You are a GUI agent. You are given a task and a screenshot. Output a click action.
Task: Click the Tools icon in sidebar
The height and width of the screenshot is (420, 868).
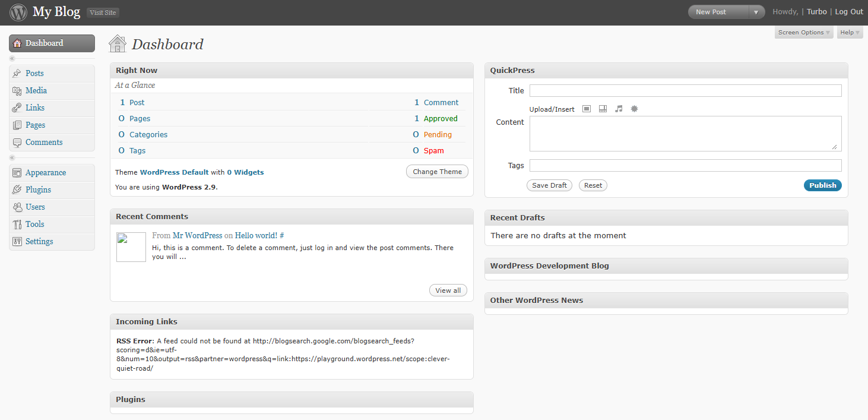tap(17, 225)
